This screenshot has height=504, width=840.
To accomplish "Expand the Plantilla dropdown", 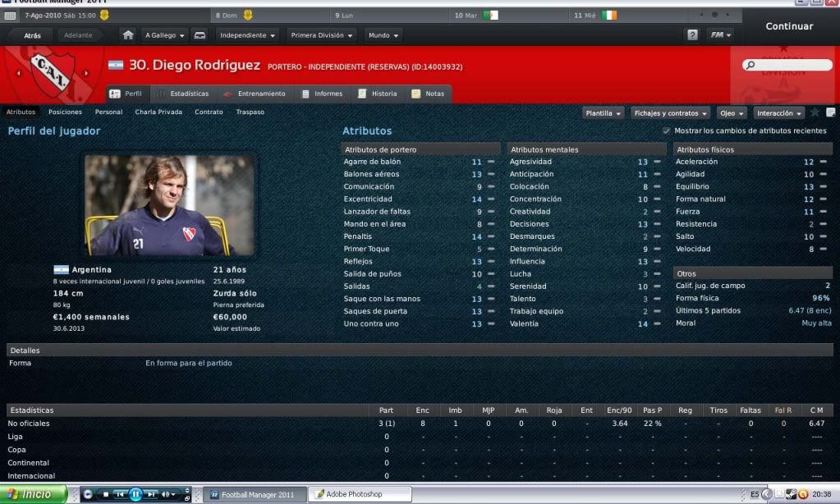I will click(x=604, y=113).
